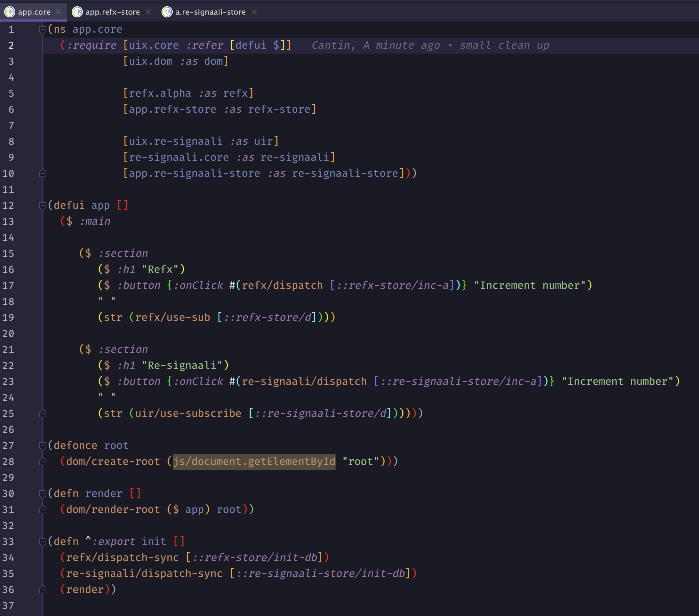The image size is (699, 616).
Task: Click '::re-signaali-store/inc-a' keyword on line 23
Action: pyautogui.click(x=458, y=381)
